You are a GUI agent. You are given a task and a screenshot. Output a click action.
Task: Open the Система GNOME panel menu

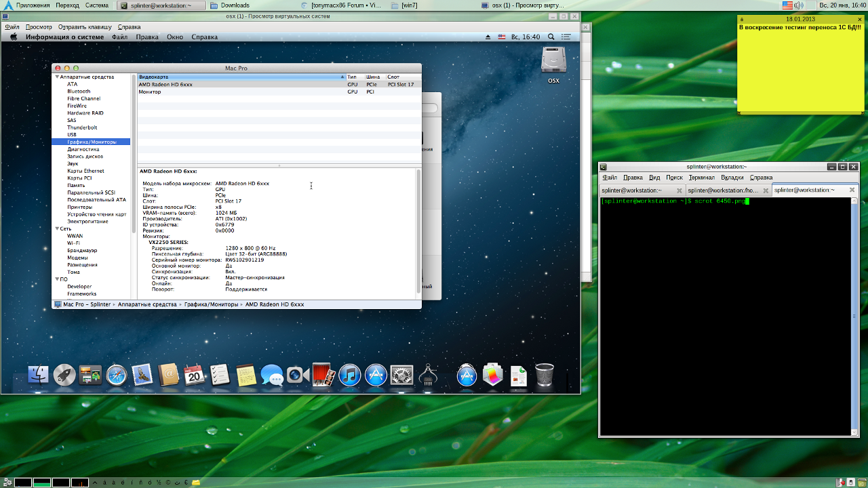tap(96, 5)
